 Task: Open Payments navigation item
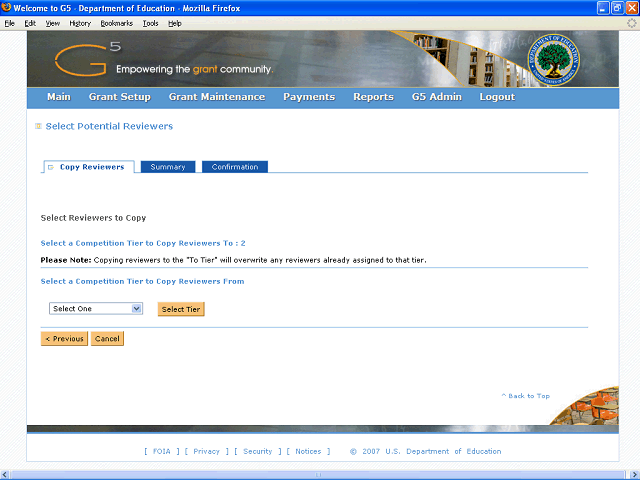pos(309,97)
